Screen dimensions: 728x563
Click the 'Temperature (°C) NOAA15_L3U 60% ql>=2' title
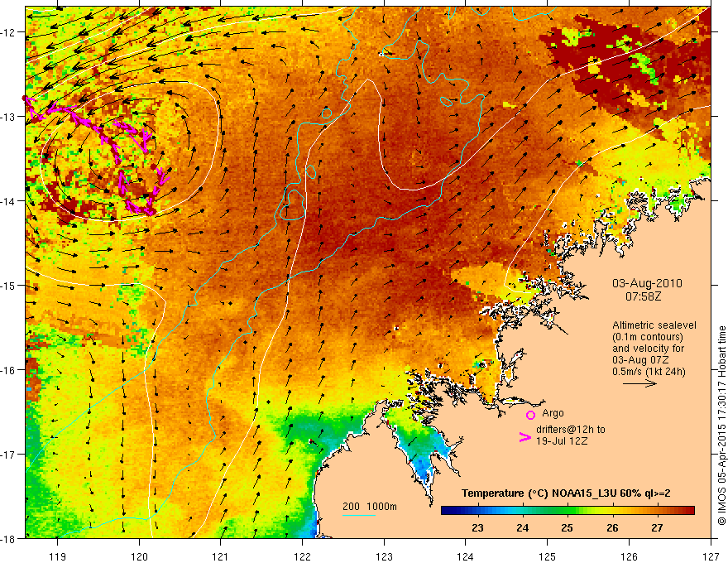click(566, 493)
